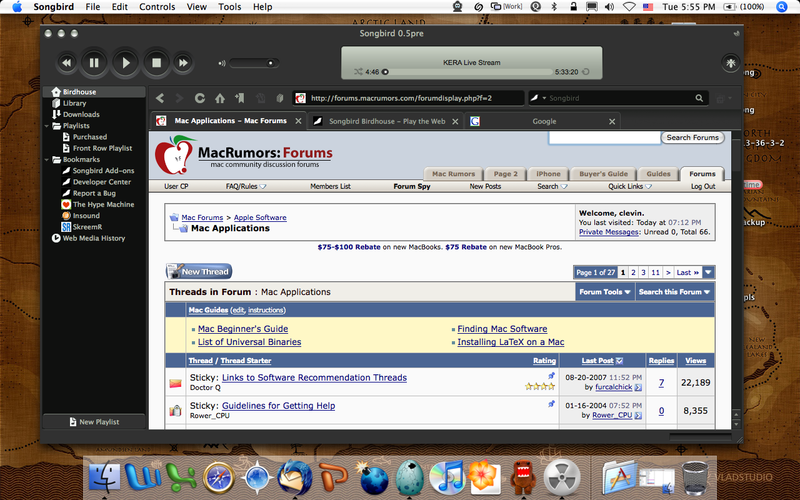Screen dimensions: 800x500
Task: Go to home page icon
Action: tap(220, 98)
